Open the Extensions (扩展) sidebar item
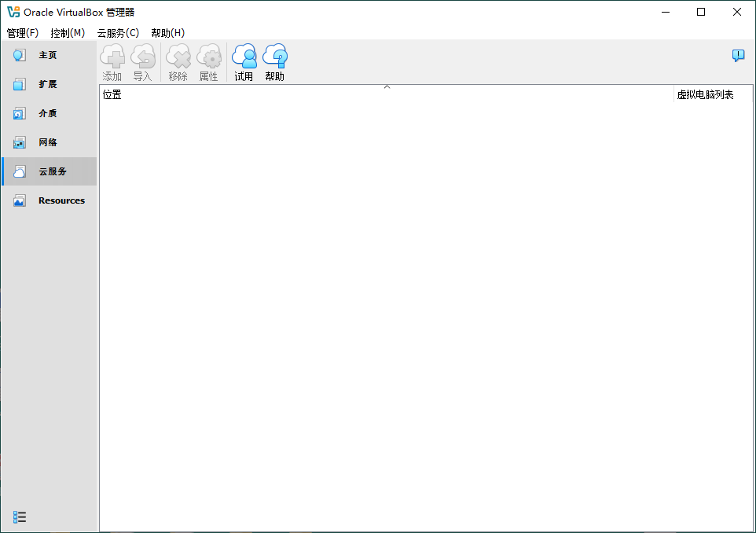The width and height of the screenshot is (756, 533). click(49, 84)
